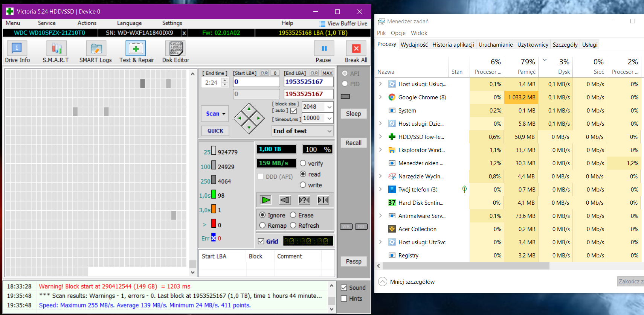Switch to Wydajność tab in Task Manager

(x=414, y=45)
